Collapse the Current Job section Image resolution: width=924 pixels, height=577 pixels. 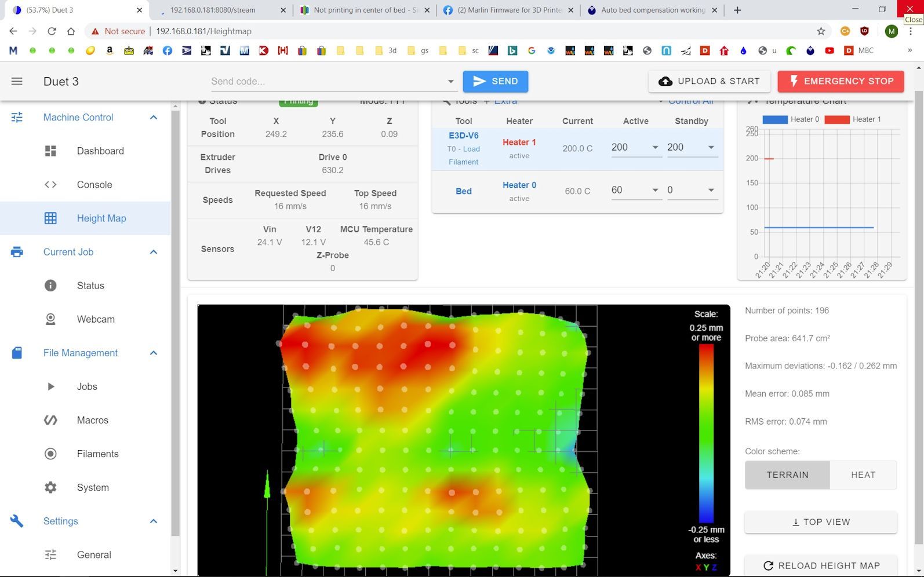click(154, 252)
